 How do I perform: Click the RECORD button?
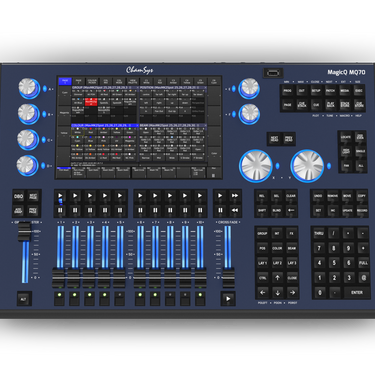coord(362,210)
